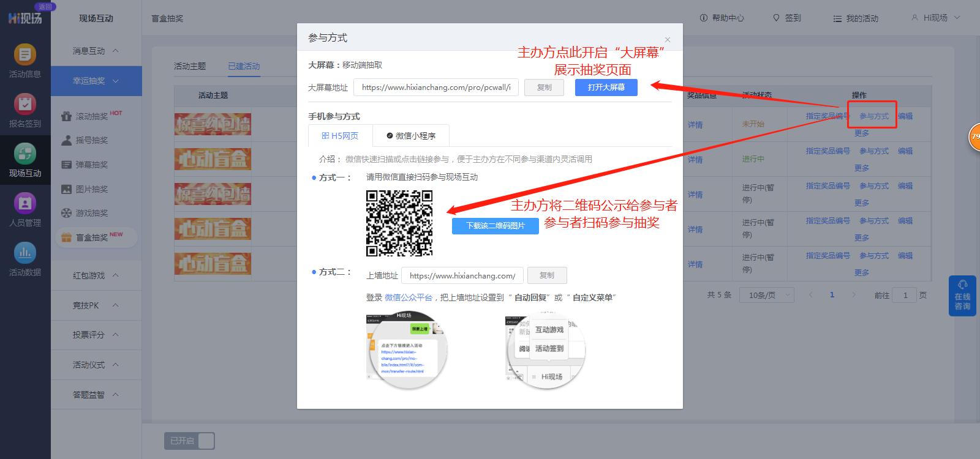Select 现场互动 sidebar icon
The height and width of the screenshot is (459, 980).
(24, 160)
